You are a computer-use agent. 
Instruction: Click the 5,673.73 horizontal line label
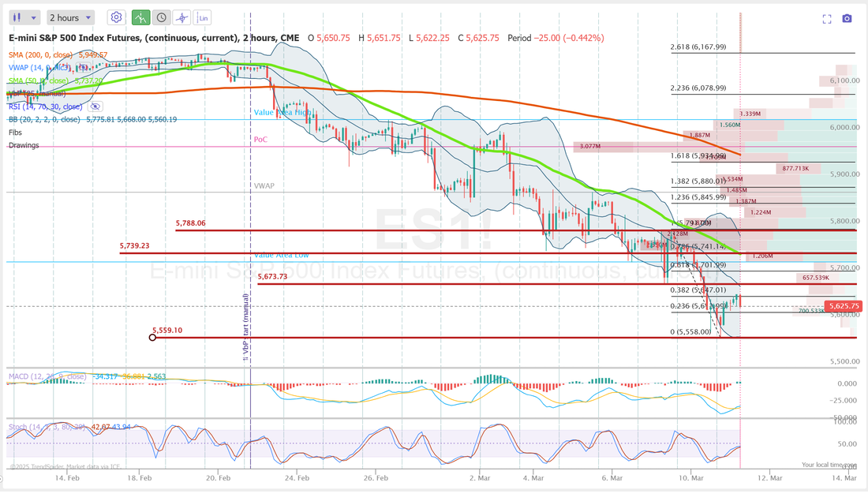[x=272, y=276]
